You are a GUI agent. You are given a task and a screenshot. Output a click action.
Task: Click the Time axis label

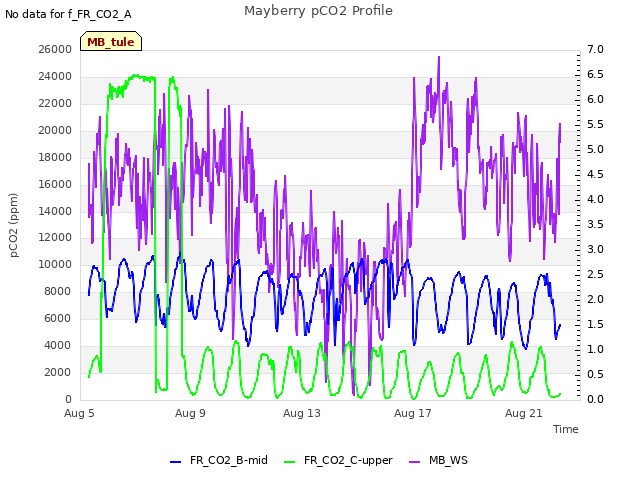click(566, 429)
